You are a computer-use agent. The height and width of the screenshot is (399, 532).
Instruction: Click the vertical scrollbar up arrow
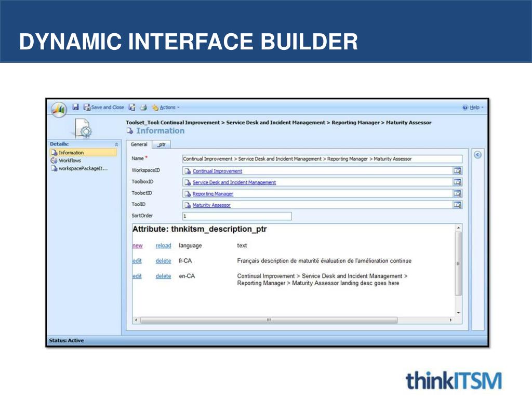[458, 228]
